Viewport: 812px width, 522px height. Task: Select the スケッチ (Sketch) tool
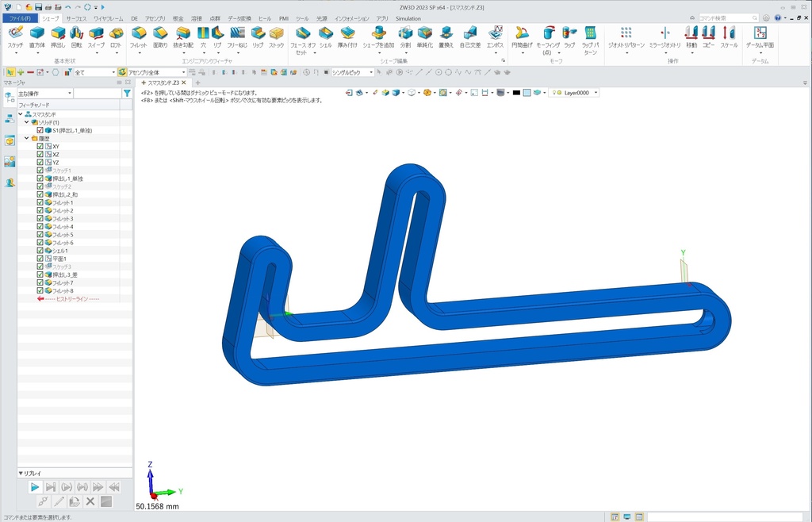(16, 37)
